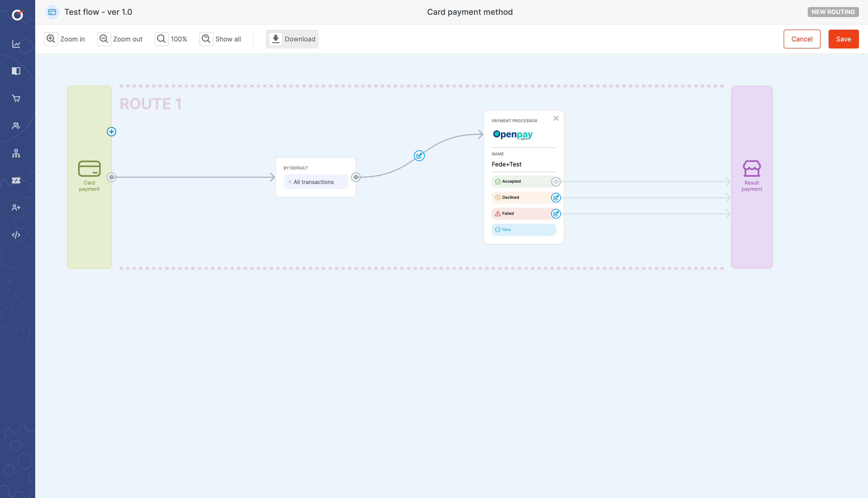Click the card icon beside Test flow title
Image resolution: width=868 pixels, height=498 pixels.
tap(52, 12)
